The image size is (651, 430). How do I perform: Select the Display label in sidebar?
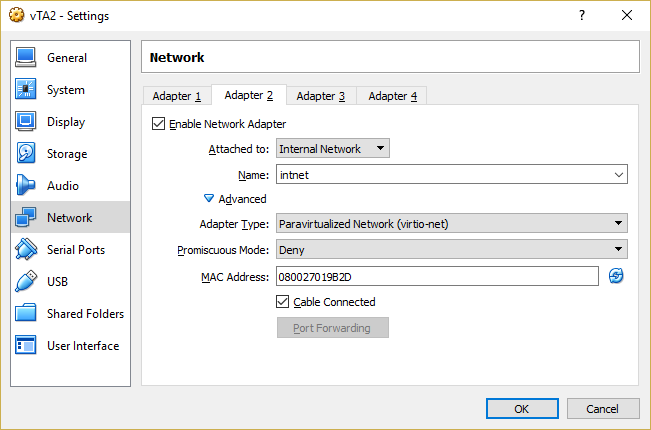[x=66, y=122]
